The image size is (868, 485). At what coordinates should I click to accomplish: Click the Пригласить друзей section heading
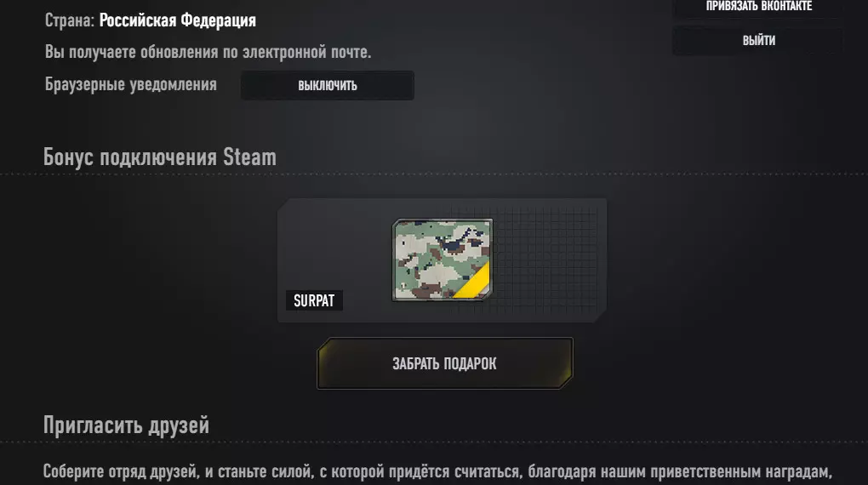[126, 425]
